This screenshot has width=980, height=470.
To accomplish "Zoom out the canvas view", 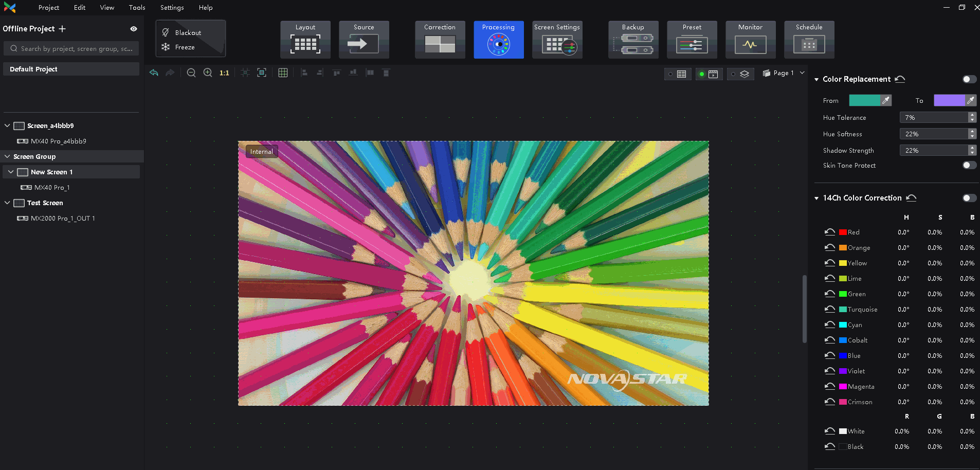I will coord(191,73).
